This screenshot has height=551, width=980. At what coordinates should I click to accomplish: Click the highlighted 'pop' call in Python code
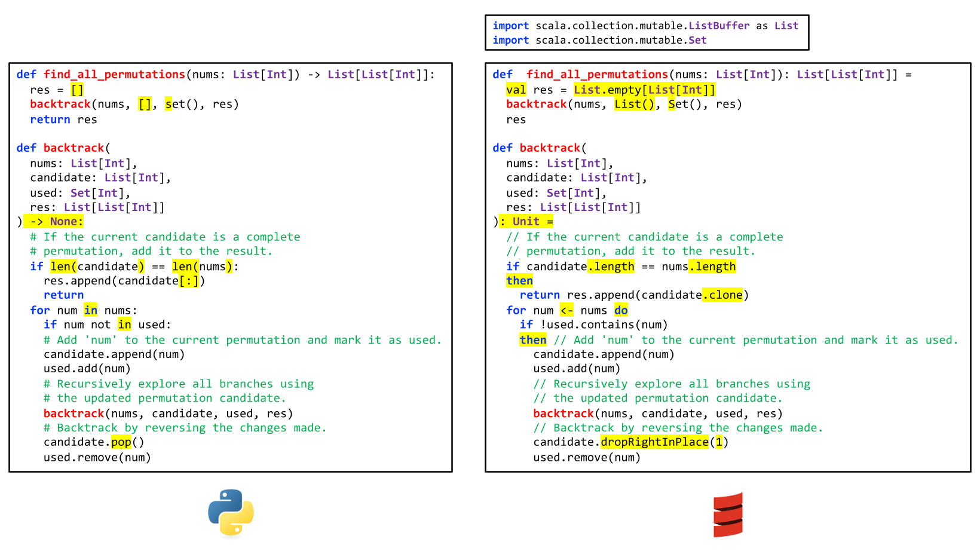[121, 442]
